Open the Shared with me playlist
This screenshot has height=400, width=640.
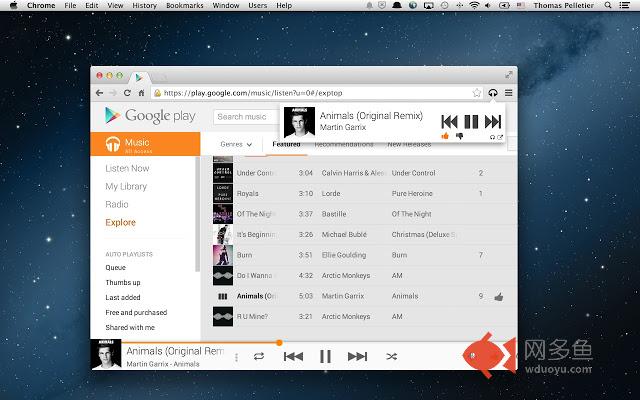[130, 327]
